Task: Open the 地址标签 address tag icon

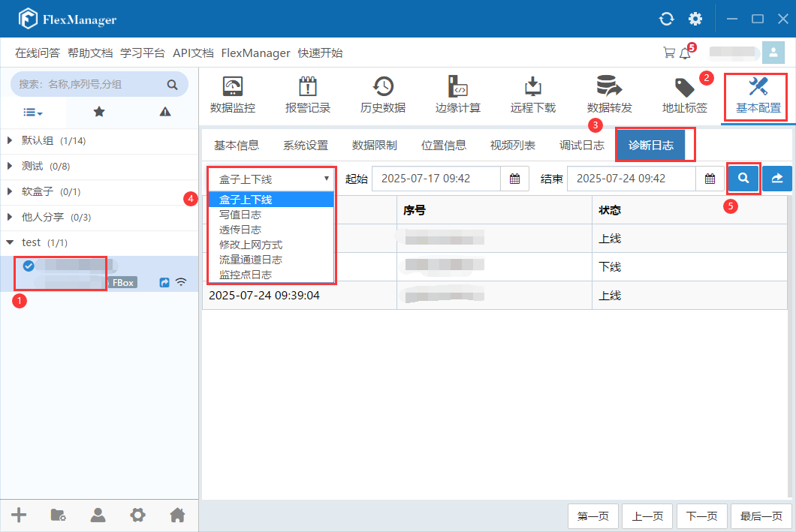Action: click(x=684, y=87)
